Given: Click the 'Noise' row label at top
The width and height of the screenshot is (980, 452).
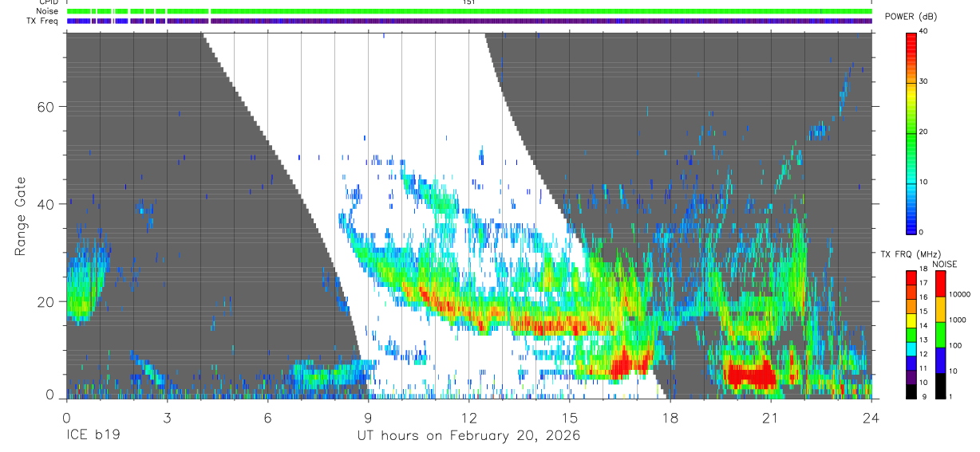Looking at the screenshot, I should click(x=49, y=11).
